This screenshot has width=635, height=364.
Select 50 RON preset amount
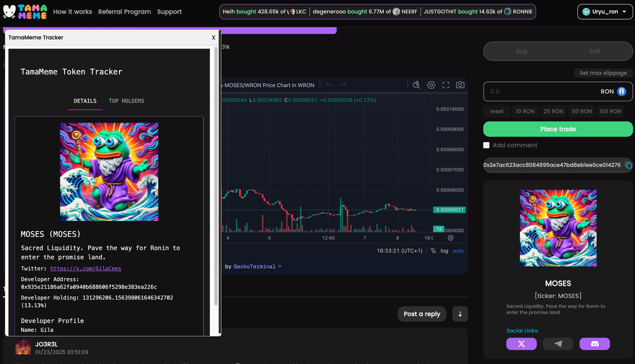click(x=582, y=111)
